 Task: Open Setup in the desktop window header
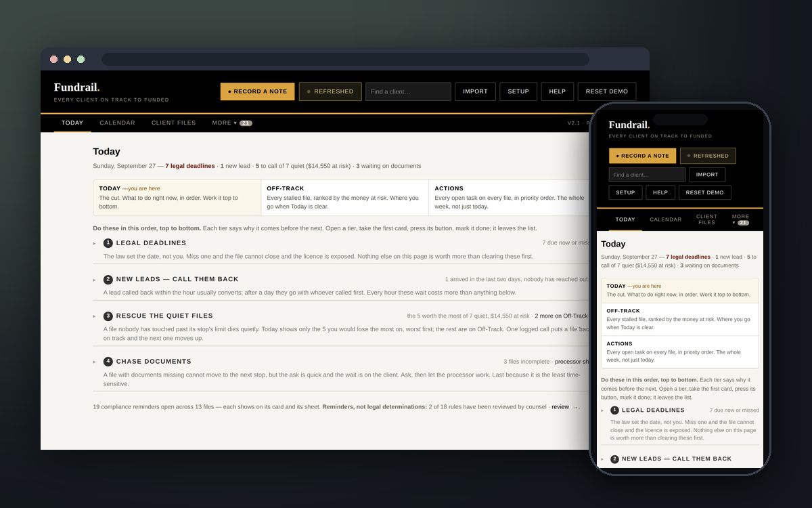518,91
